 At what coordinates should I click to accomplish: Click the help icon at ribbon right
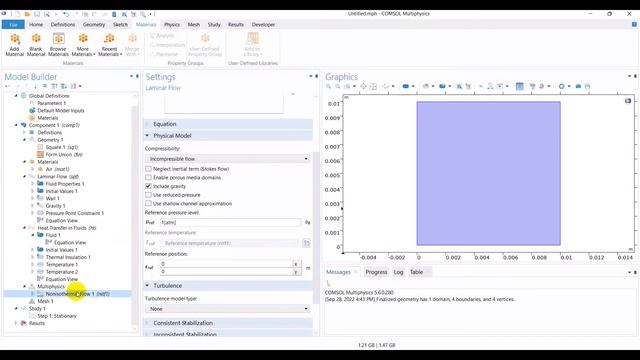tap(634, 24)
